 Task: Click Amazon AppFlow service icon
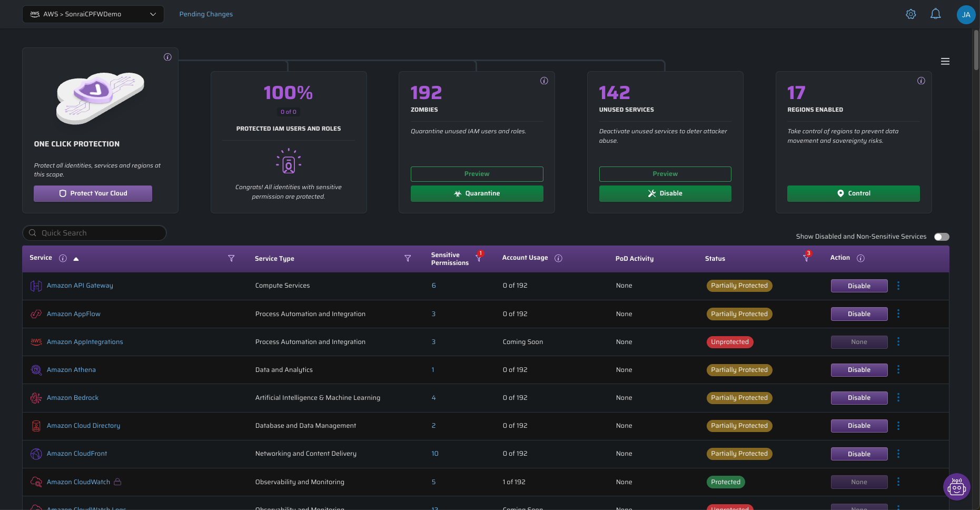pos(36,314)
